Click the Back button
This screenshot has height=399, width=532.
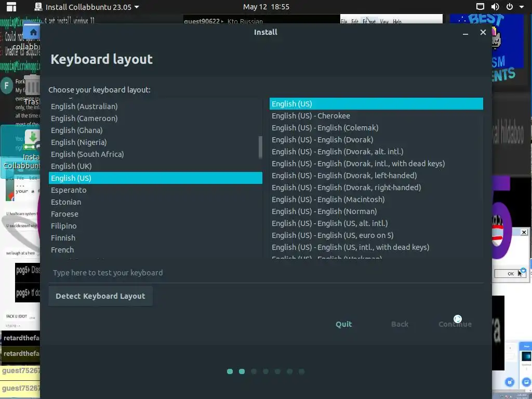pyautogui.click(x=400, y=324)
